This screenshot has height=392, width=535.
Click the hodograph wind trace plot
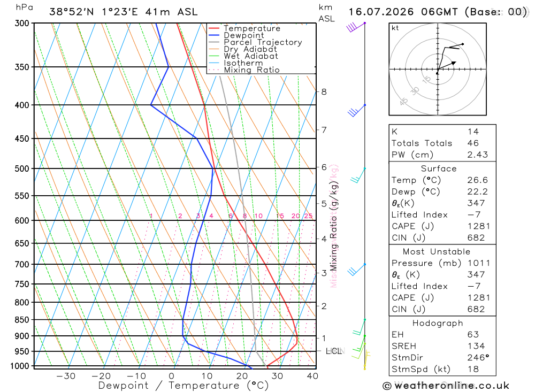point(450,58)
